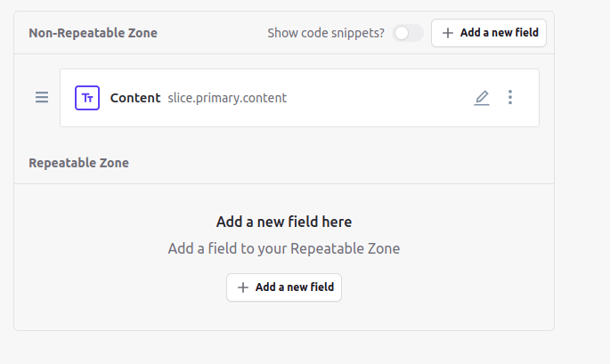This screenshot has width=610, height=364.
Task: Toggle the Show code snippets switch
Action: (x=408, y=33)
